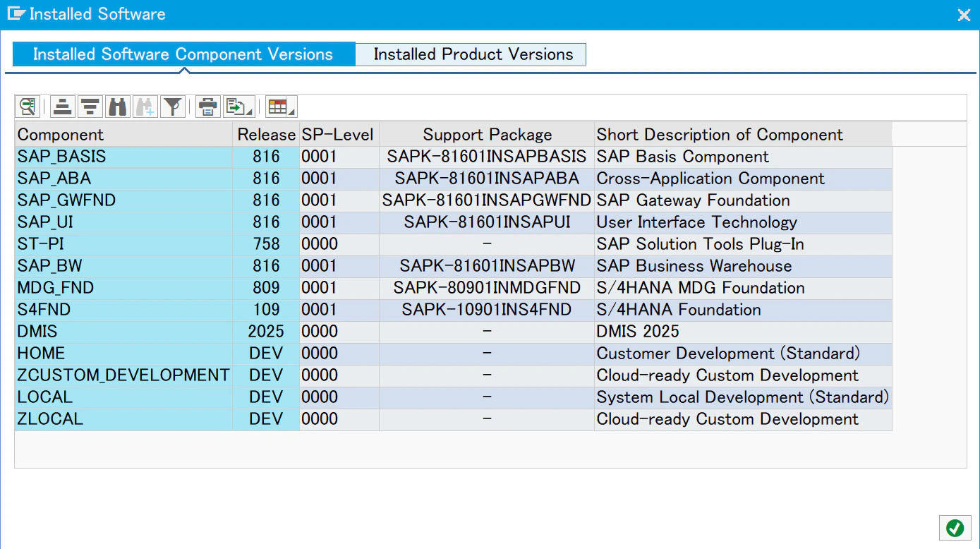
Task: Sort the list in descending order
Action: point(90,107)
